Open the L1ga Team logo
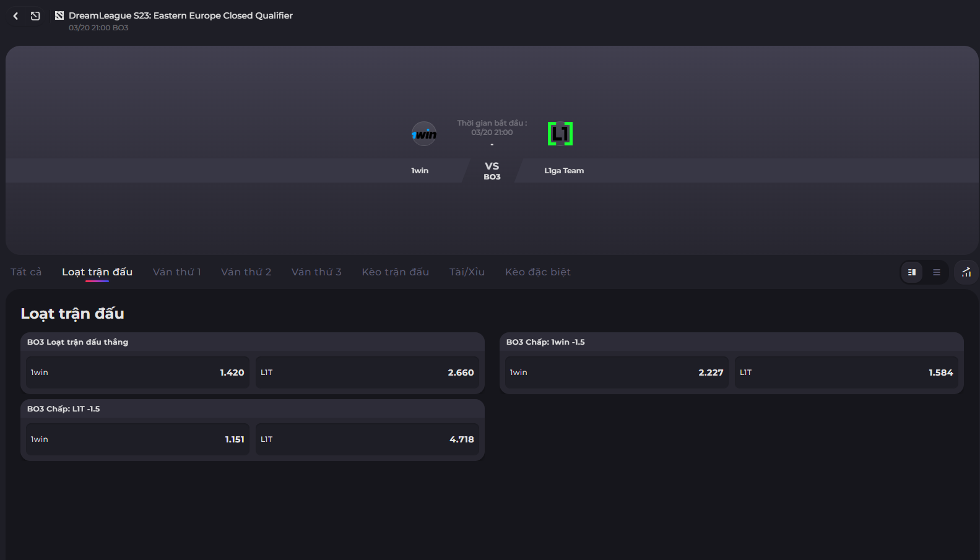980x560 pixels. (560, 134)
